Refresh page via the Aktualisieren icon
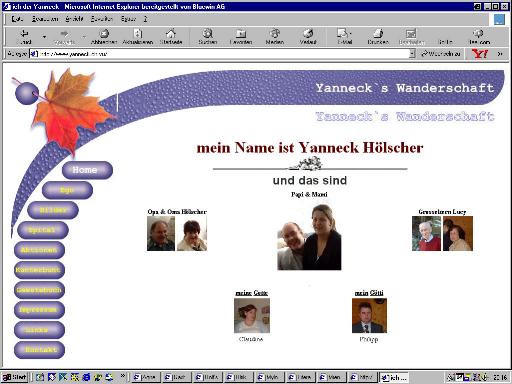 [x=138, y=33]
